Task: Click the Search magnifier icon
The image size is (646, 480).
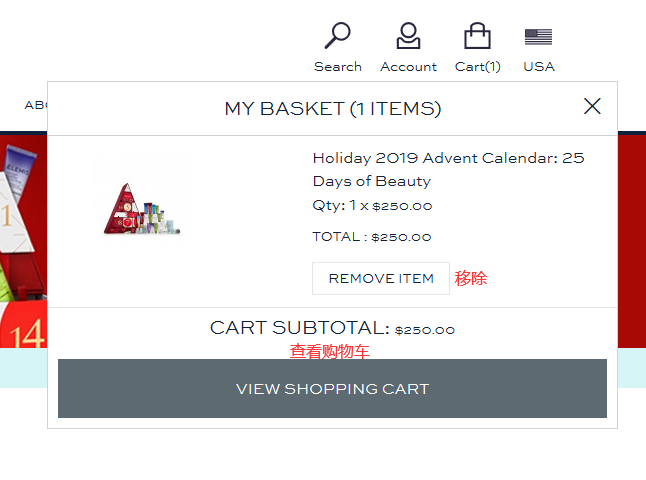Action: click(x=338, y=36)
